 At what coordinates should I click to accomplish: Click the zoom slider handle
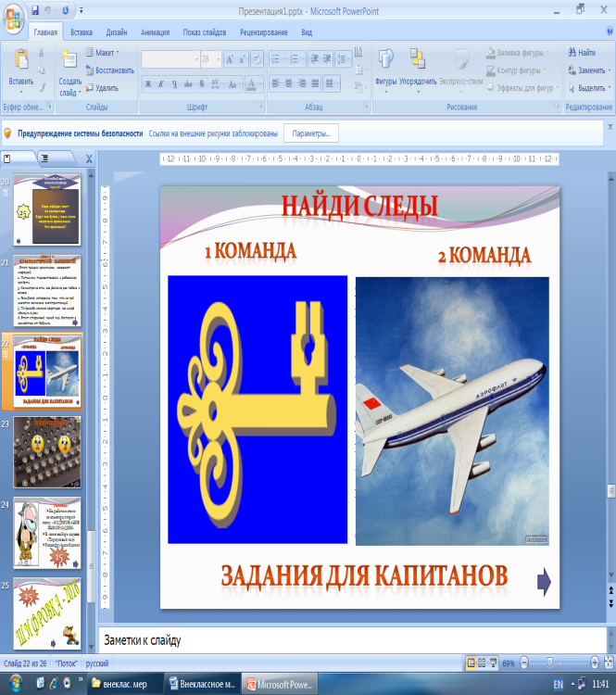(549, 663)
